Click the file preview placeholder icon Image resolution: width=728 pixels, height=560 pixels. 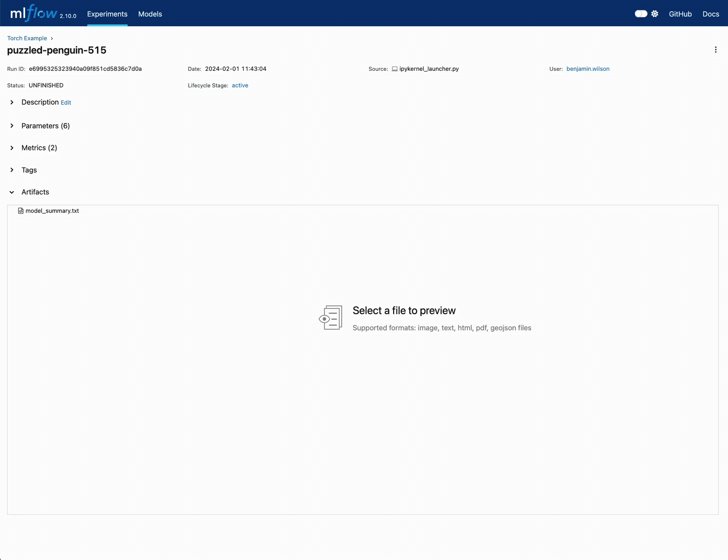click(331, 318)
